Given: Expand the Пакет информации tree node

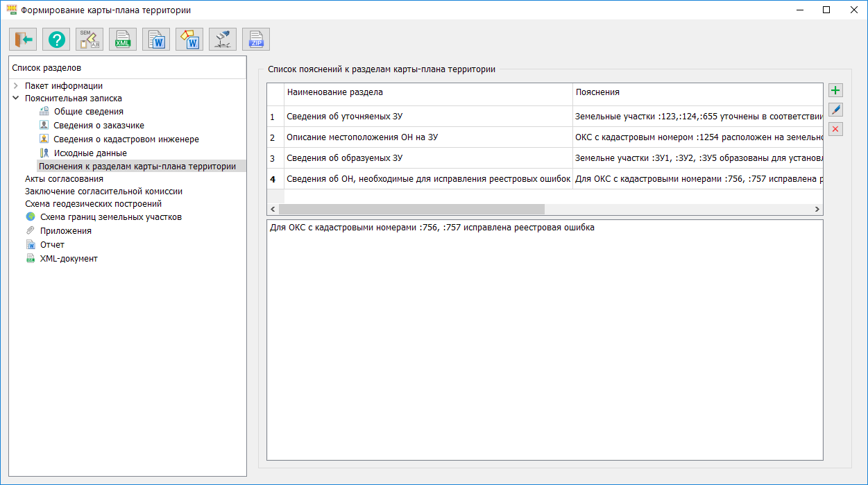Looking at the screenshot, I should coord(16,86).
